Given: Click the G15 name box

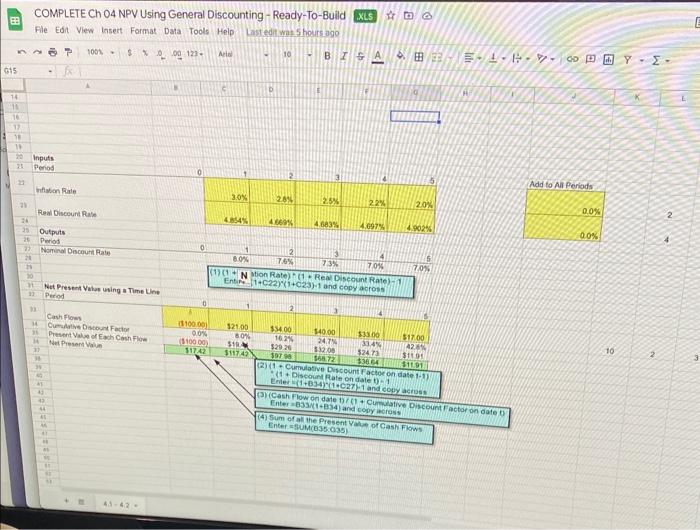Looking at the screenshot, I should (28, 71).
